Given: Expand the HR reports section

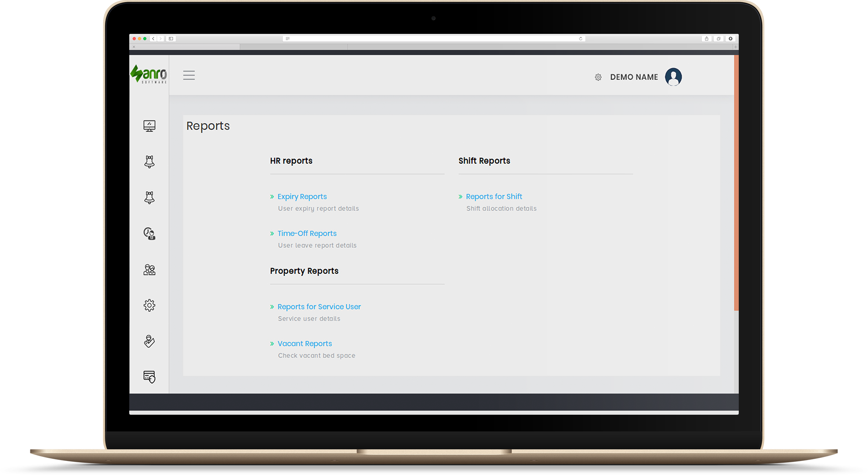Looking at the screenshot, I should click(x=292, y=161).
